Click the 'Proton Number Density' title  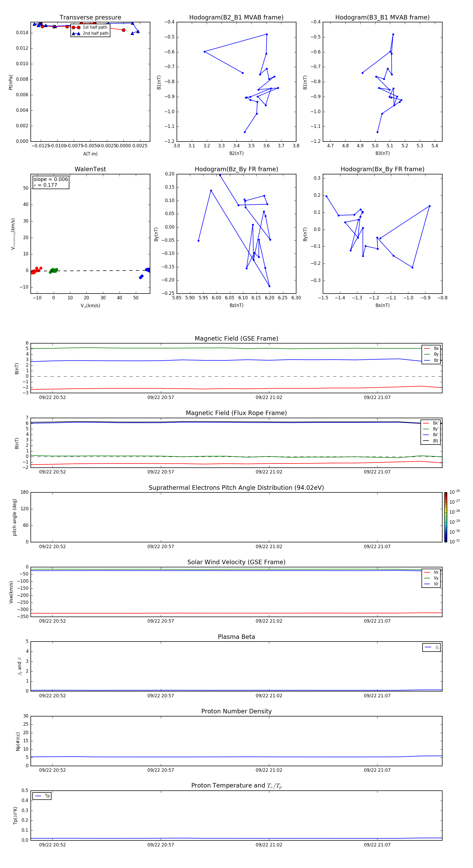pyautogui.click(x=236, y=711)
